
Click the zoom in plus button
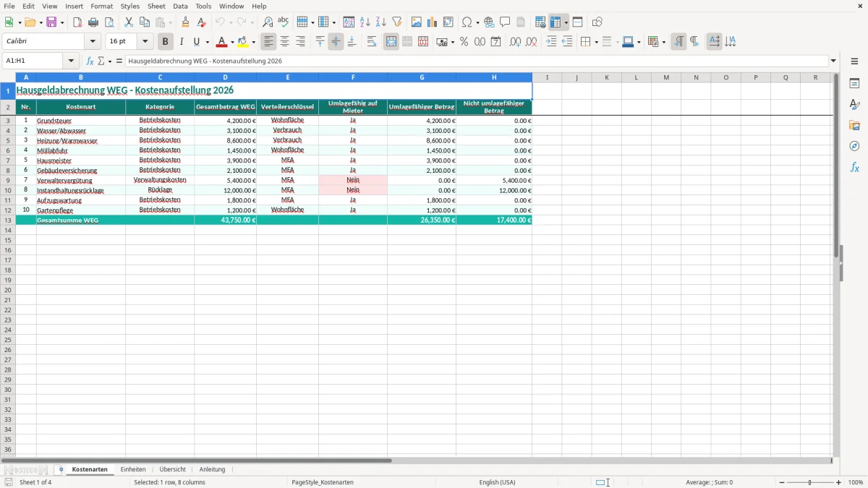coord(839,482)
